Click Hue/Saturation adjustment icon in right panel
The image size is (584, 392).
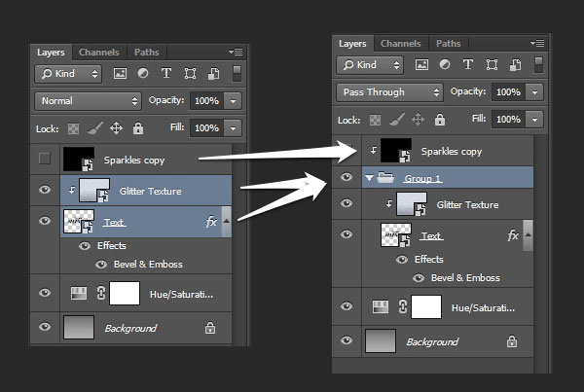tap(381, 306)
